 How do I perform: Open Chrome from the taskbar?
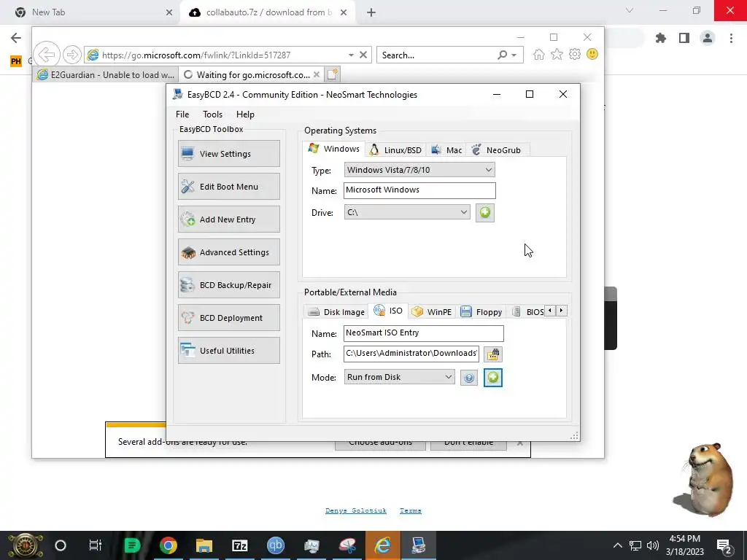pos(169,545)
